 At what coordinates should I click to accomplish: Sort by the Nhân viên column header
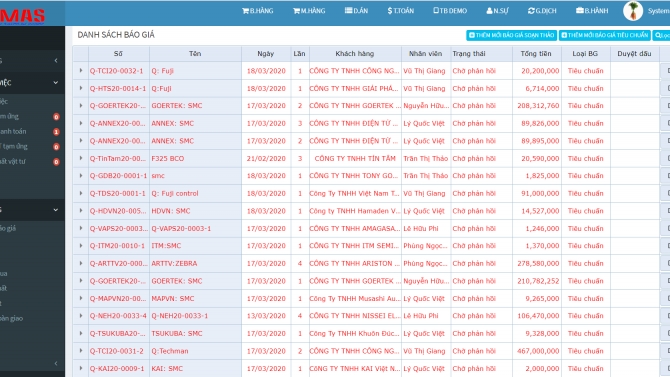tap(425, 53)
